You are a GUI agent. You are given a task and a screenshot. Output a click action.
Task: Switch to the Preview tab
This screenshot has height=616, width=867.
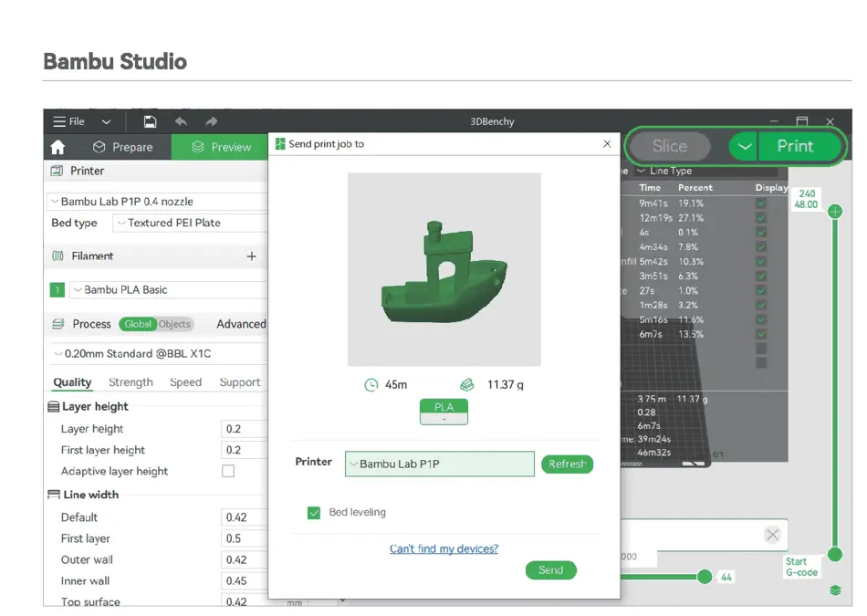pyautogui.click(x=221, y=147)
